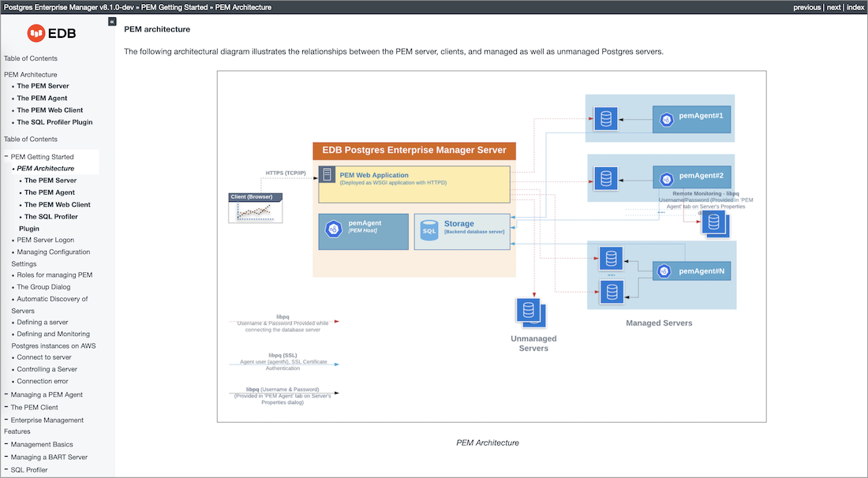The width and height of the screenshot is (868, 478).
Task: Go to the next page
Action: pyautogui.click(x=834, y=7)
